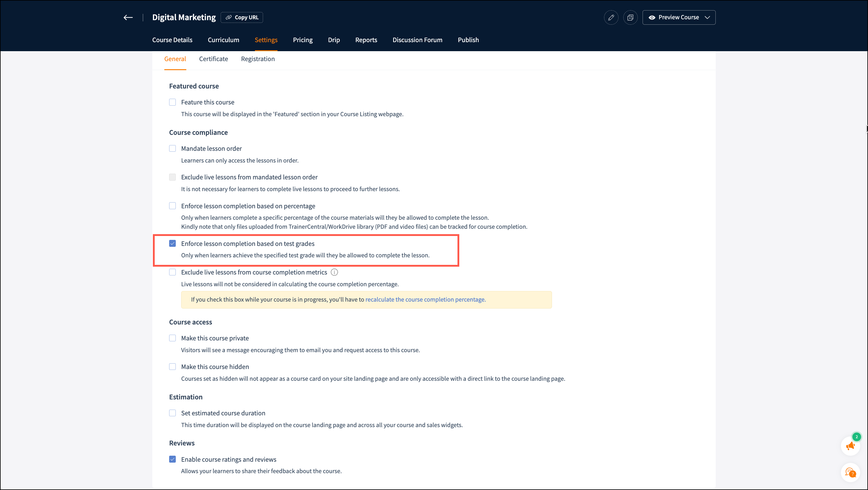The width and height of the screenshot is (868, 490).
Task: Check Mandate lesson order
Action: (172, 149)
